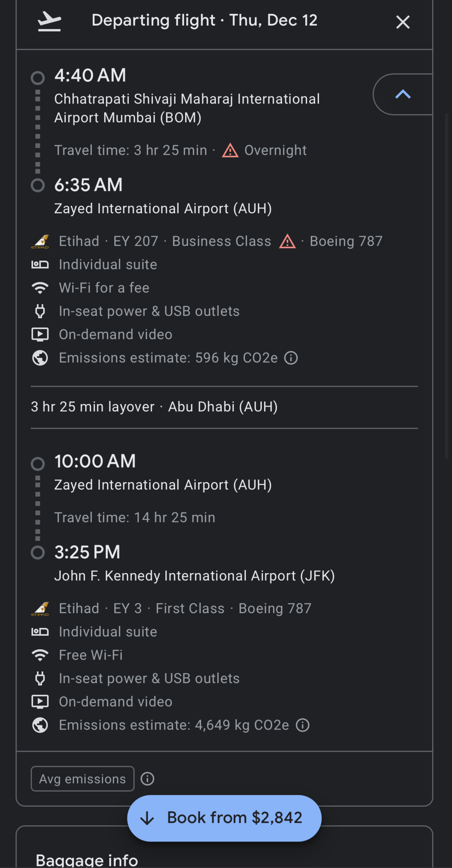452x868 pixels.
Task: Click the Business Class warning triangle icon
Action: pyautogui.click(x=287, y=241)
